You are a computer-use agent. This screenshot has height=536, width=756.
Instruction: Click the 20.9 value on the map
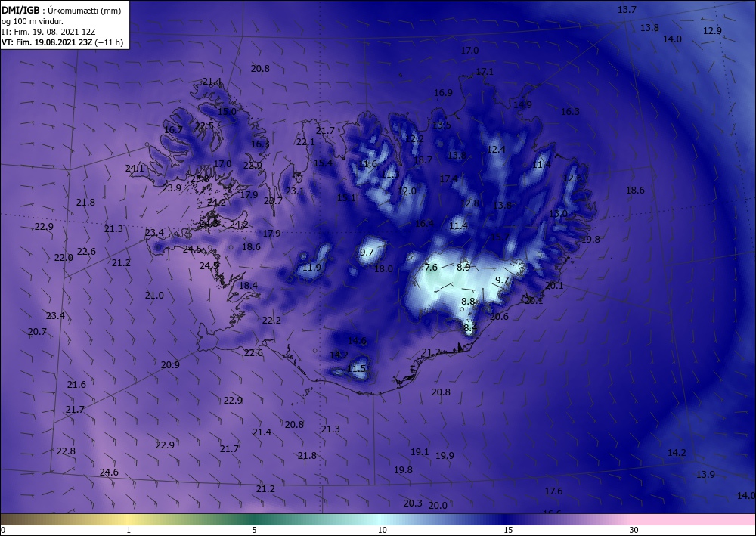[x=170, y=365]
